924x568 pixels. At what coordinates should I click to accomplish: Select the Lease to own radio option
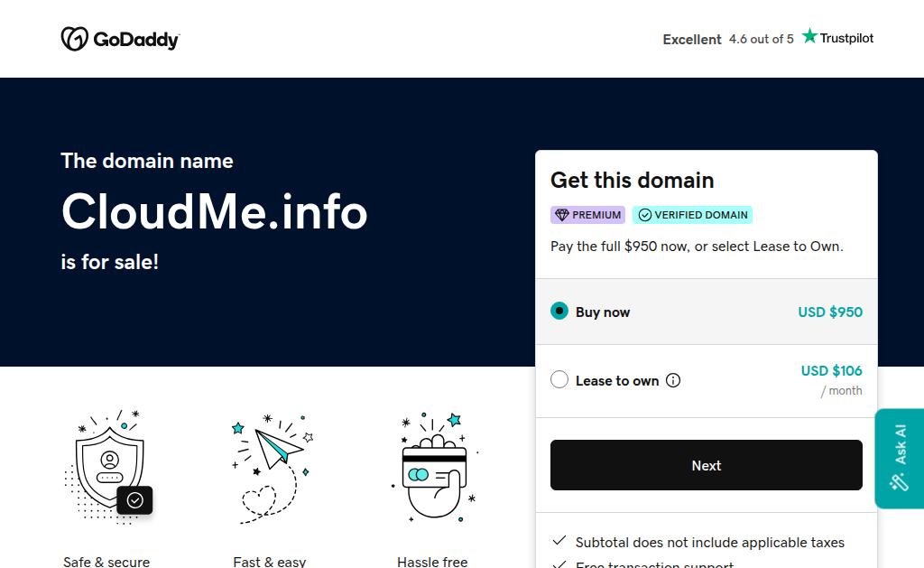tap(559, 379)
